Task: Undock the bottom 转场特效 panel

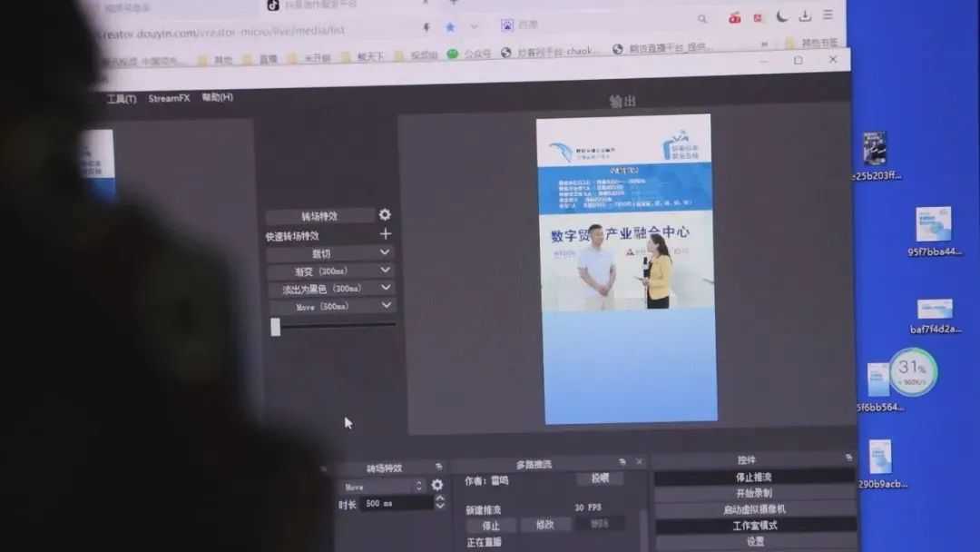Action: (439, 467)
